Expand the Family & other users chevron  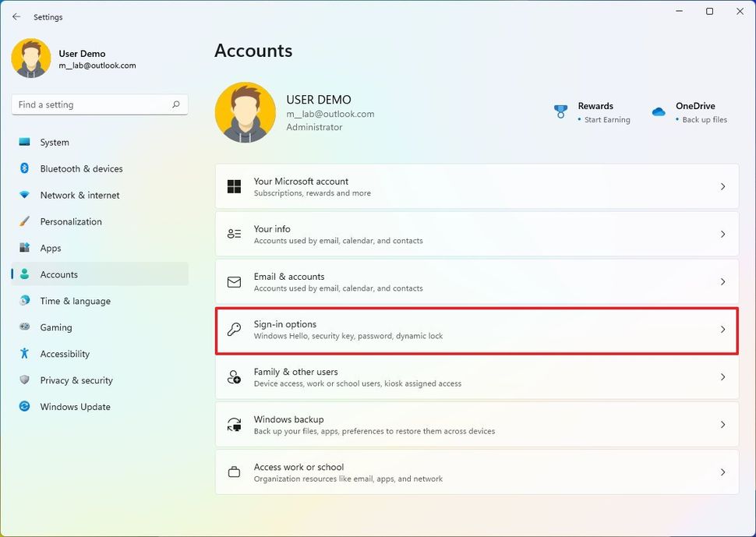pos(722,377)
